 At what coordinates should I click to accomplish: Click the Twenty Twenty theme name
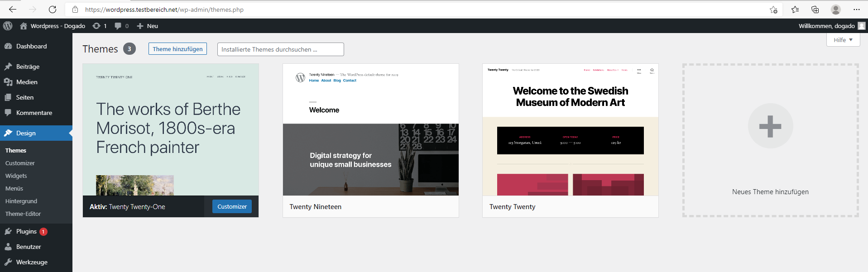(x=513, y=207)
